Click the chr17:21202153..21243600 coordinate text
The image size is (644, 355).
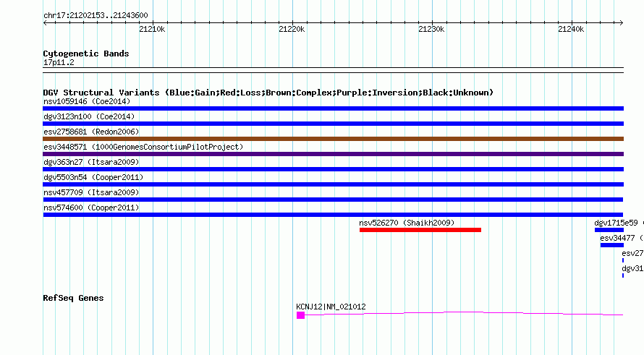point(96,16)
